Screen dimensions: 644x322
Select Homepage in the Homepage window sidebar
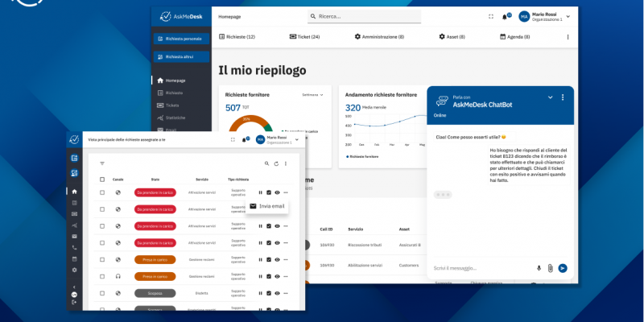click(171, 80)
